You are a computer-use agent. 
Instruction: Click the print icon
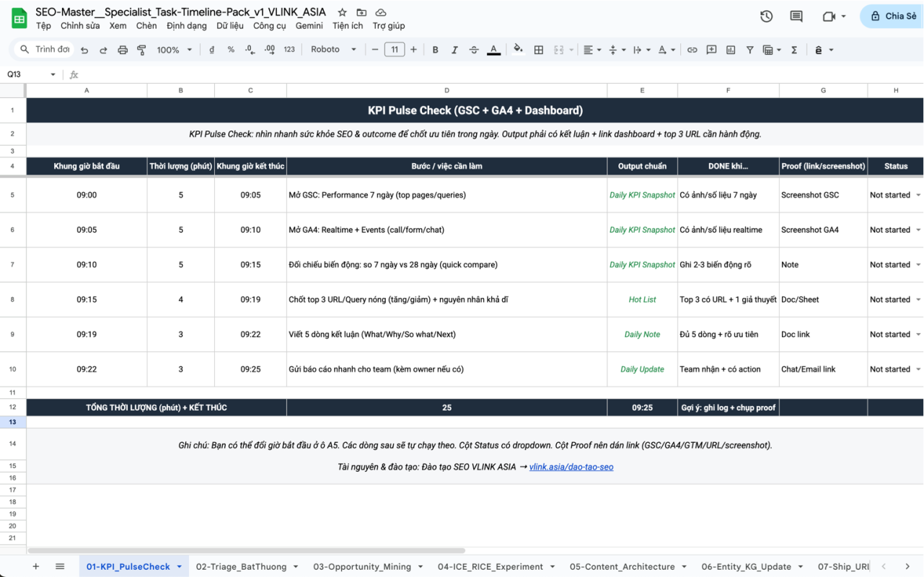click(x=123, y=50)
